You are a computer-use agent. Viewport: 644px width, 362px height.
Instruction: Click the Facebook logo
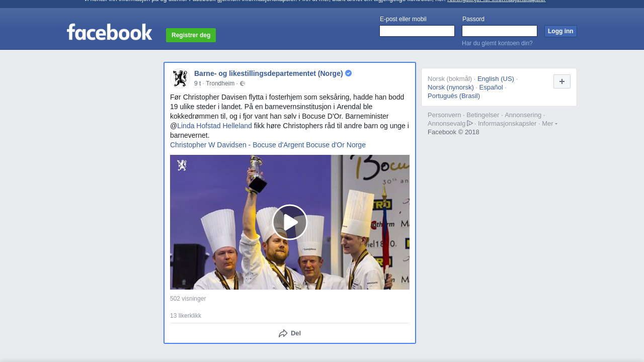[x=109, y=32]
